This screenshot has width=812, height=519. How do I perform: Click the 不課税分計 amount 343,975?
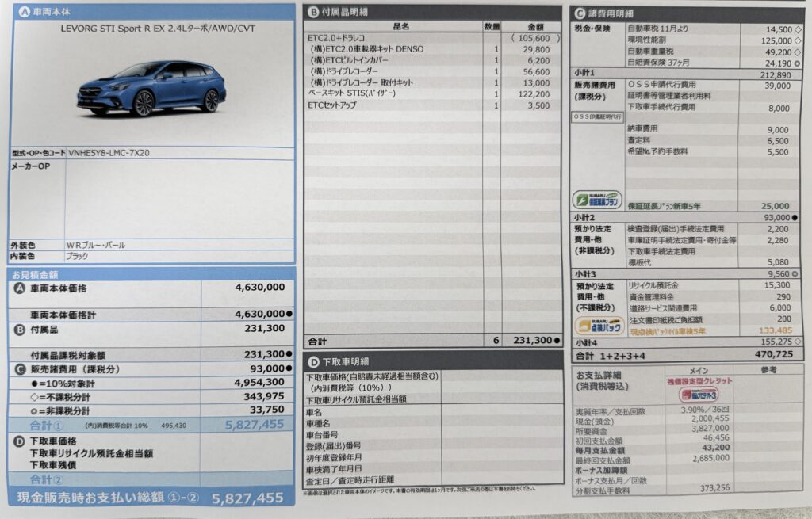pyautogui.click(x=264, y=396)
